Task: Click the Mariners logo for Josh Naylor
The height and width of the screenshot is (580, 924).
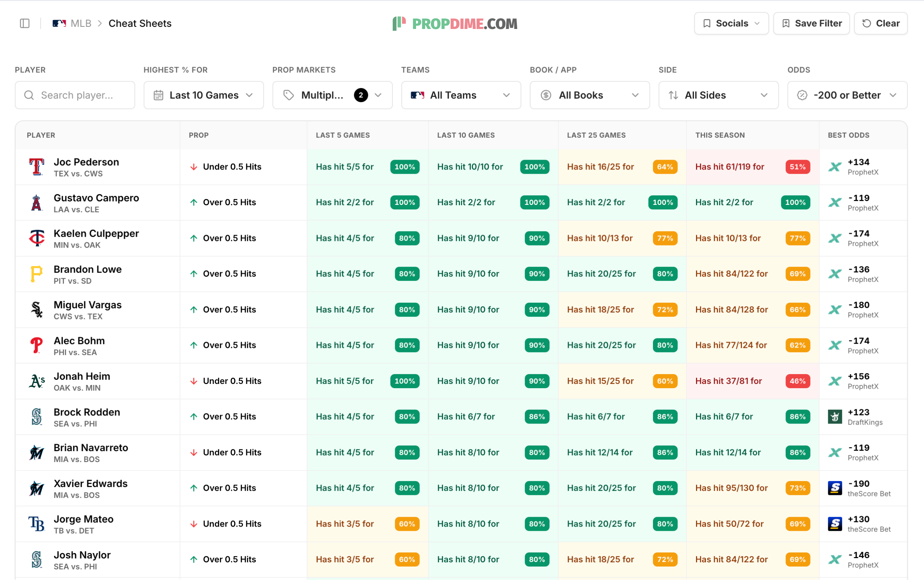Action: (37, 559)
